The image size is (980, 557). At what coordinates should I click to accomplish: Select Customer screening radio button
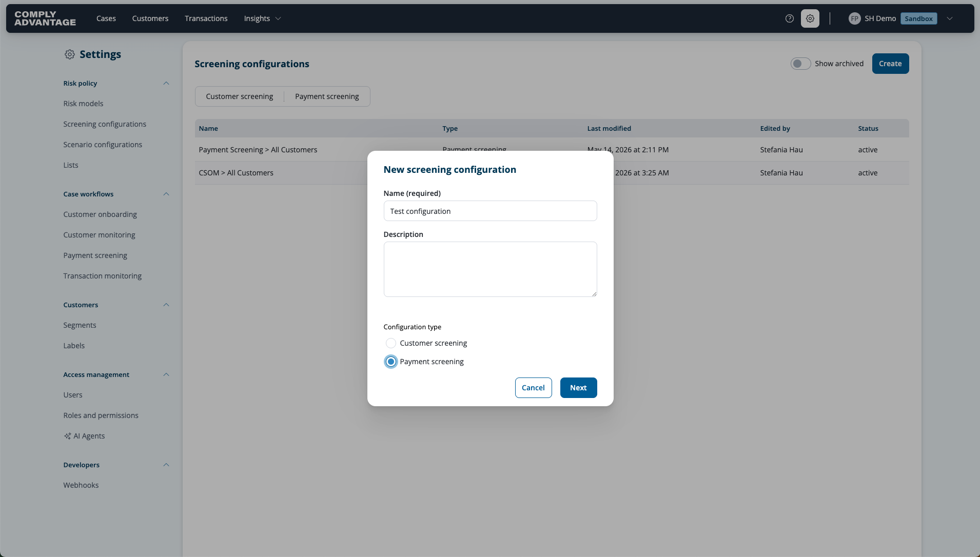[x=391, y=343]
